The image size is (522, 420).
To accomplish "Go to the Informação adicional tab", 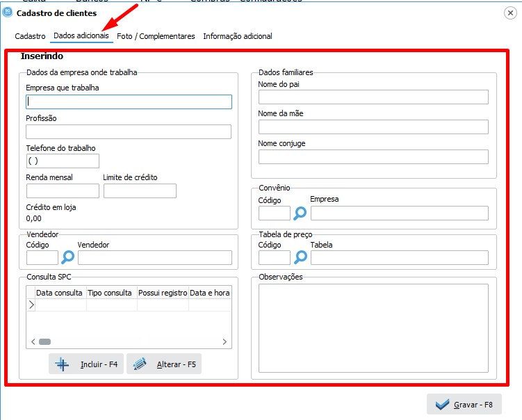I will [238, 36].
